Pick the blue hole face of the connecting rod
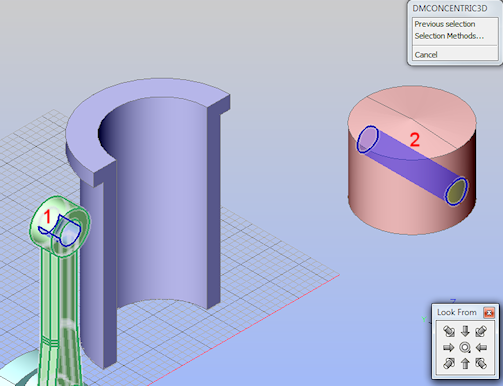Image resolution: width=503 pixels, height=386 pixels. click(x=69, y=231)
